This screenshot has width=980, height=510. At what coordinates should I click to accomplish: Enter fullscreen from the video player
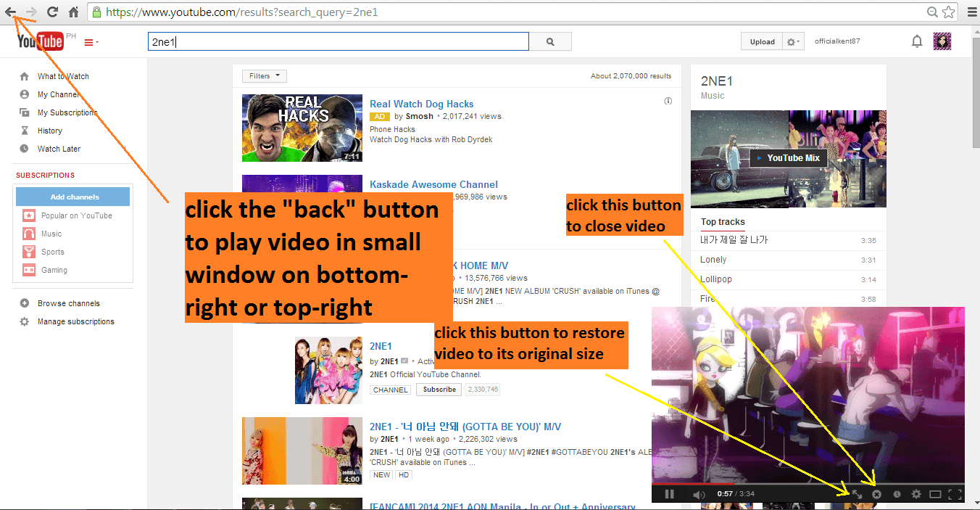tap(955, 494)
